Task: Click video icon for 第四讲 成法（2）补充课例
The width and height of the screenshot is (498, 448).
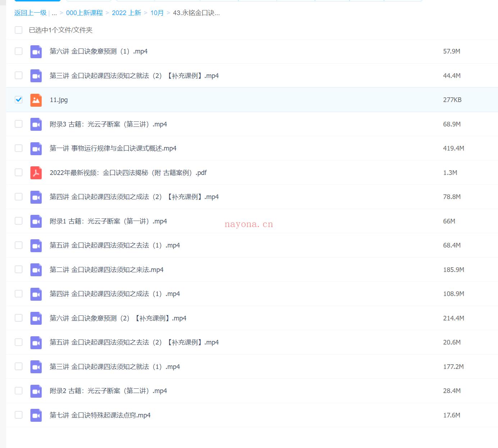Action: click(36, 197)
